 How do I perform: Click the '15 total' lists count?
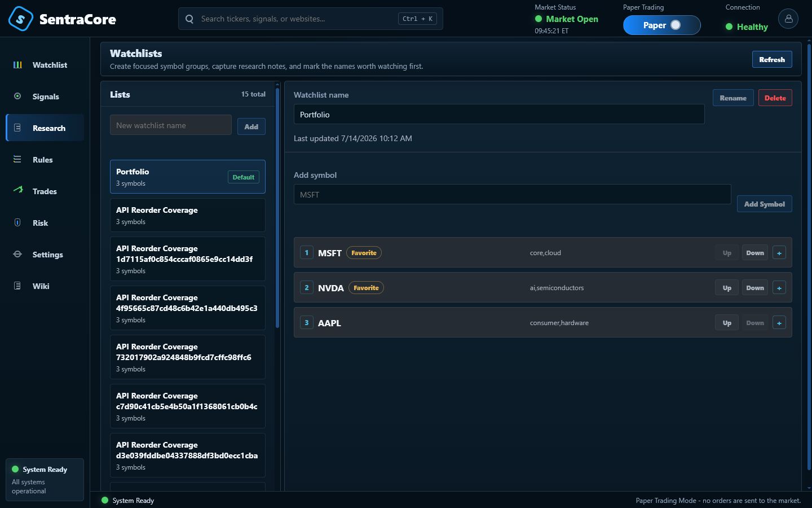(253, 94)
